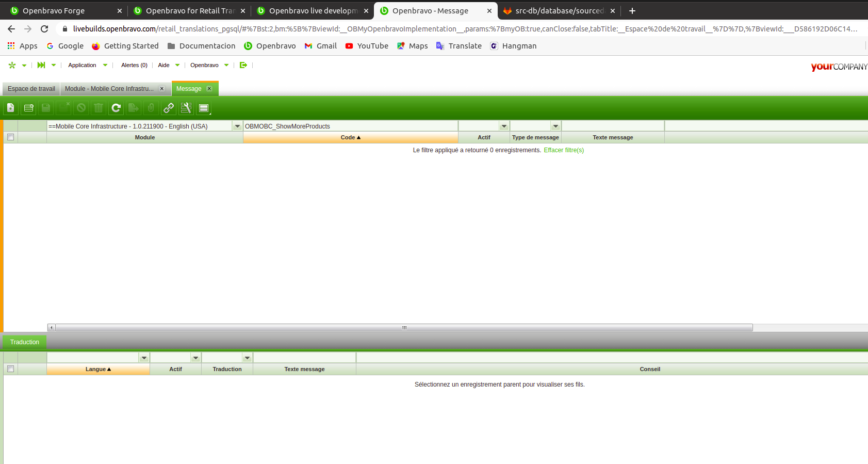Refresh the Message grid
The width and height of the screenshot is (868, 464).
click(116, 108)
